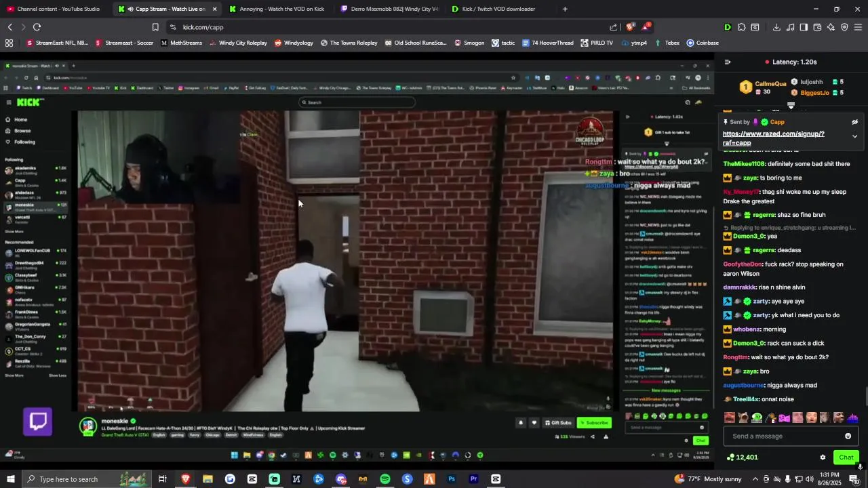This screenshot has width=868, height=488.
Task: Click the Windows taskbar search box
Action: click(x=85, y=479)
